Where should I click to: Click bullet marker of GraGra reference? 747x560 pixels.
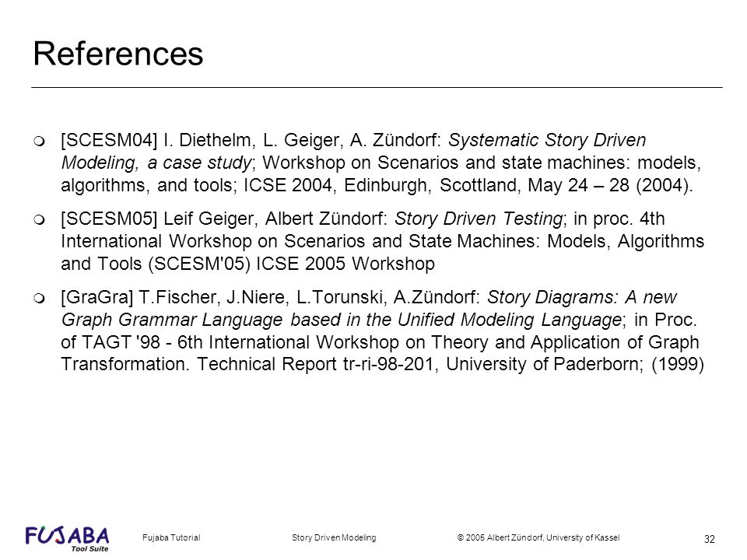coord(40,298)
